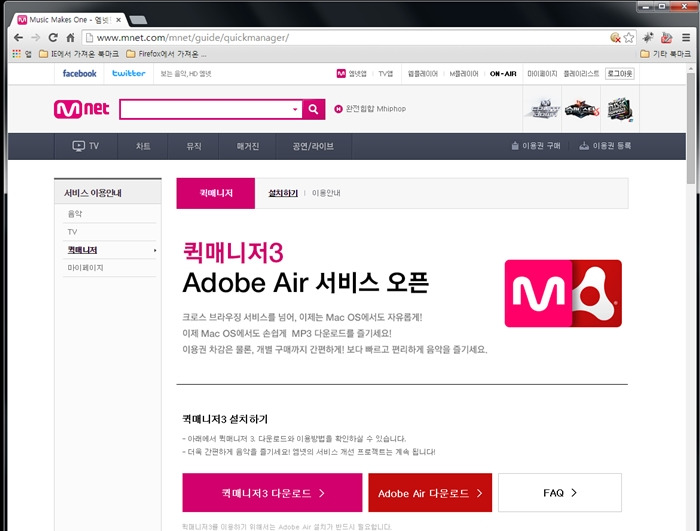The height and width of the screenshot is (531, 700).
Task: Open the other bookmarks folder
Action: pyautogui.click(x=665, y=54)
